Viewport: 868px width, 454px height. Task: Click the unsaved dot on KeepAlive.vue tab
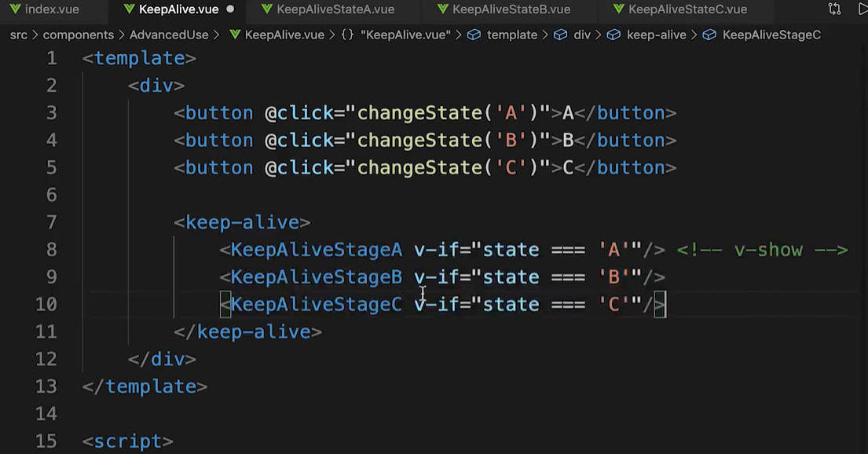point(230,9)
